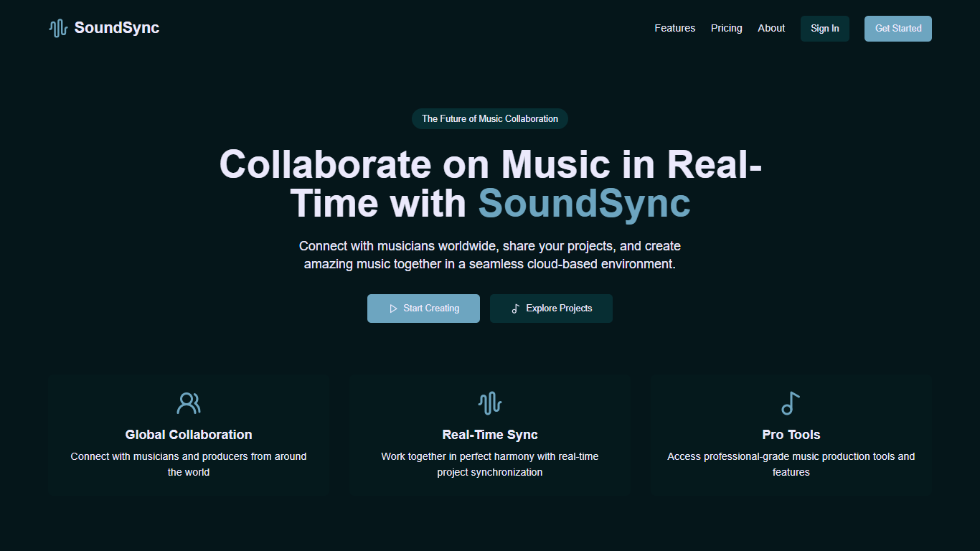Click the Pro Tools card description text
Image resolution: width=980 pixels, height=551 pixels.
point(791,464)
